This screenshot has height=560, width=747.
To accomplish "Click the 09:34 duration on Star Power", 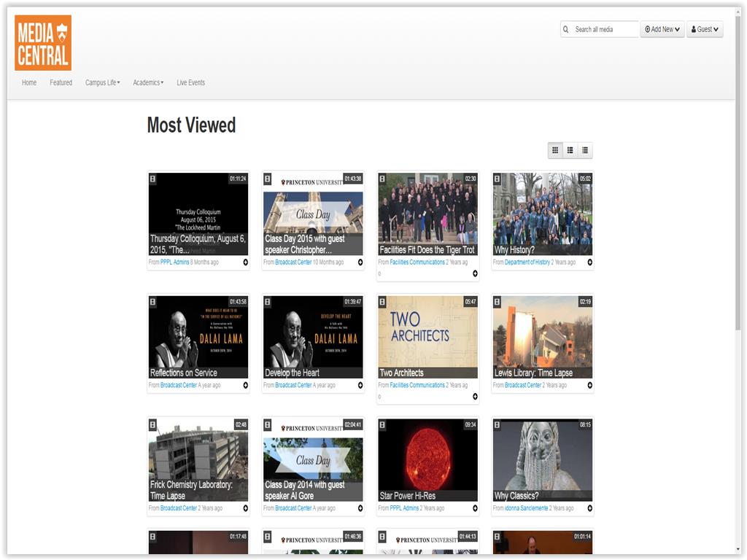I will click(x=471, y=425).
